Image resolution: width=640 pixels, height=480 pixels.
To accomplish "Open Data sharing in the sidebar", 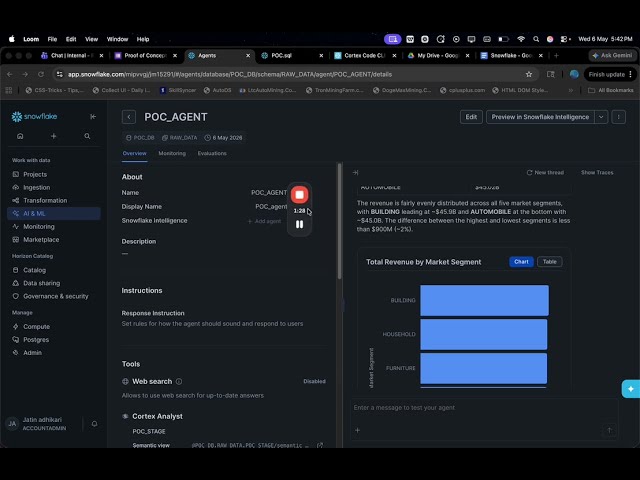I will (41, 283).
